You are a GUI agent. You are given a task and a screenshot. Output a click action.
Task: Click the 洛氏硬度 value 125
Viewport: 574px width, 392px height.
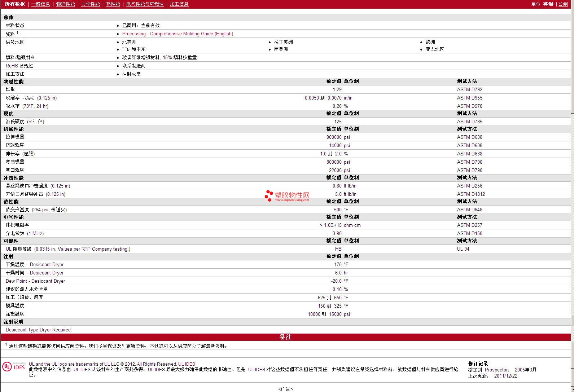338,122
